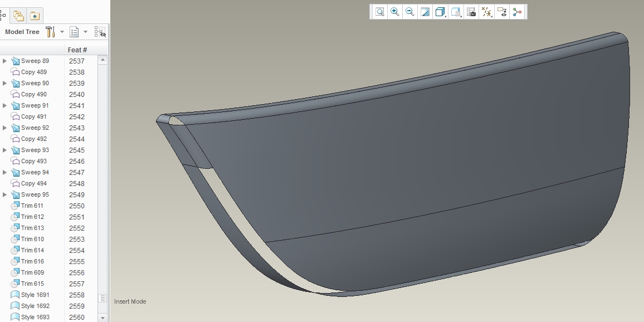Click the Feat # column header

77,50
